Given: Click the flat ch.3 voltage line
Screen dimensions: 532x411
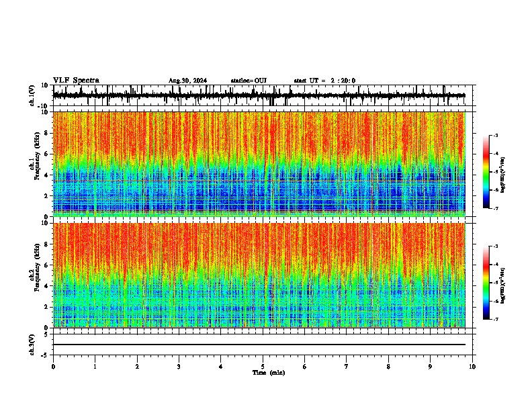Looking at the screenshot, I should [x=259, y=345].
